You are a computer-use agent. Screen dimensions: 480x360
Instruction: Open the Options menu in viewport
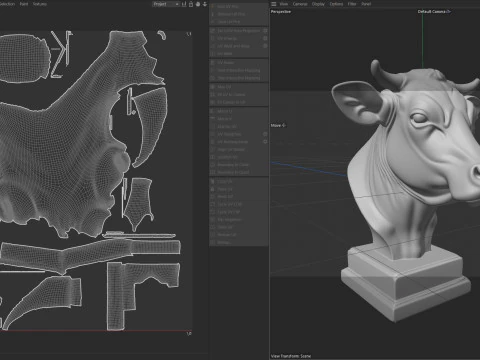336,4
